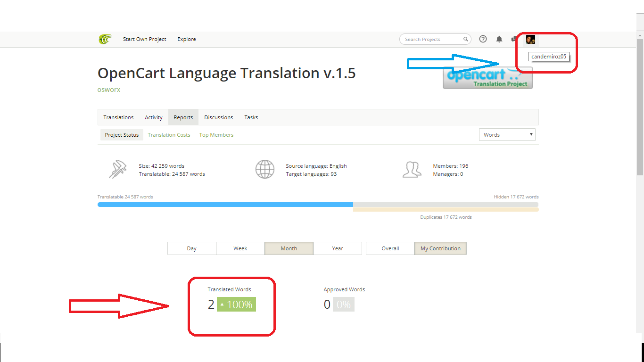This screenshot has width=644, height=362.
Task: Click the members people icon
Action: coord(412,170)
